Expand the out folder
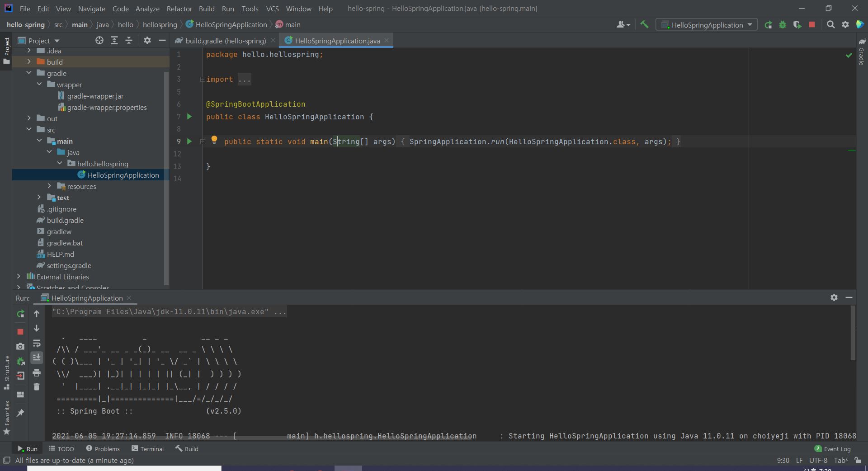868x471 pixels. coord(29,118)
